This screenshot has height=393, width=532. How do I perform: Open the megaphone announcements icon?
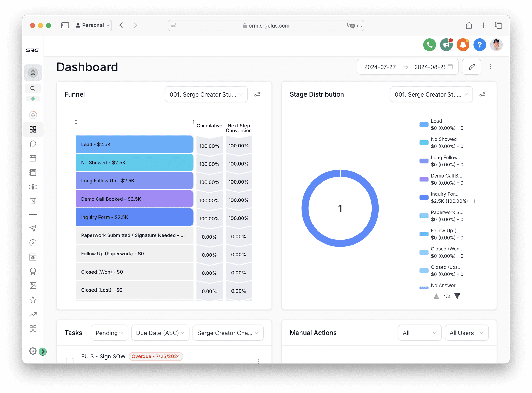coord(446,45)
